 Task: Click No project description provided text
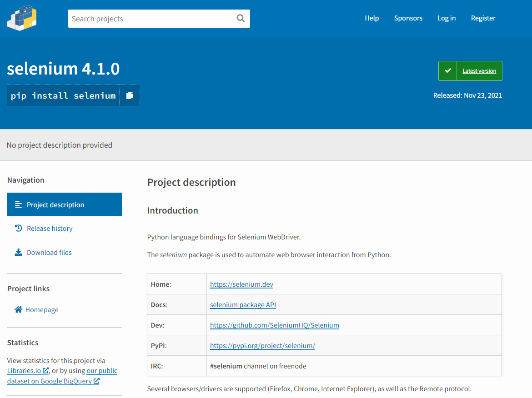[60, 145]
